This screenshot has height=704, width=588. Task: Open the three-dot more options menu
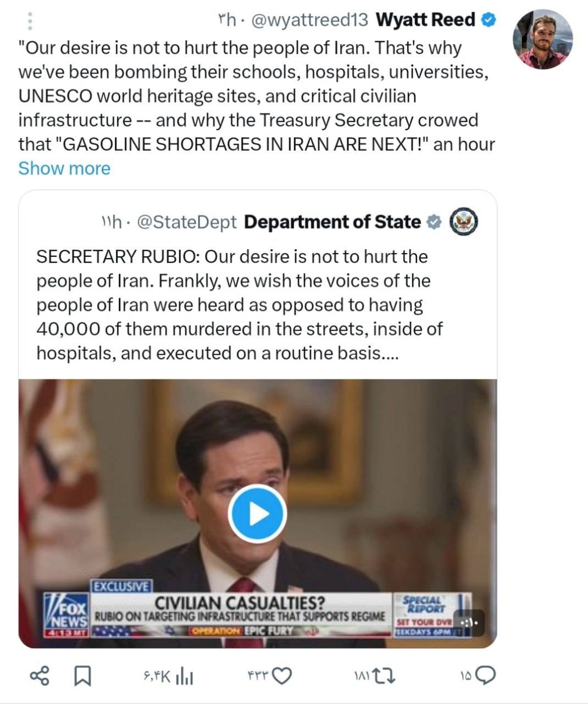(x=30, y=20)
